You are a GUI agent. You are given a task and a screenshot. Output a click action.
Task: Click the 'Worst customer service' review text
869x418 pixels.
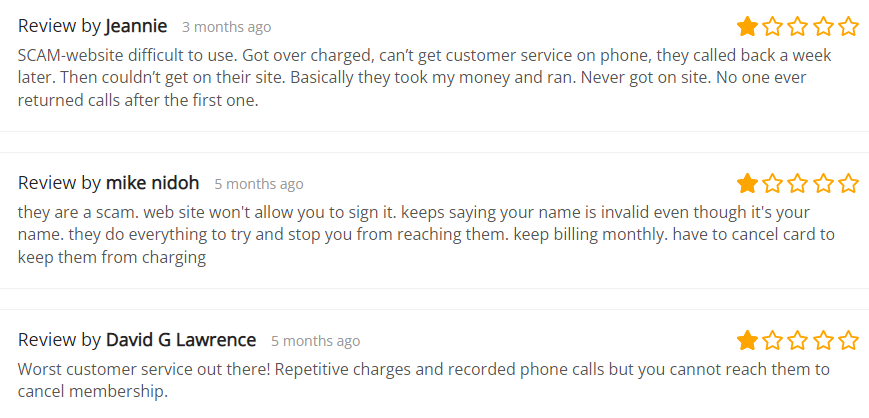coord(423,380)
